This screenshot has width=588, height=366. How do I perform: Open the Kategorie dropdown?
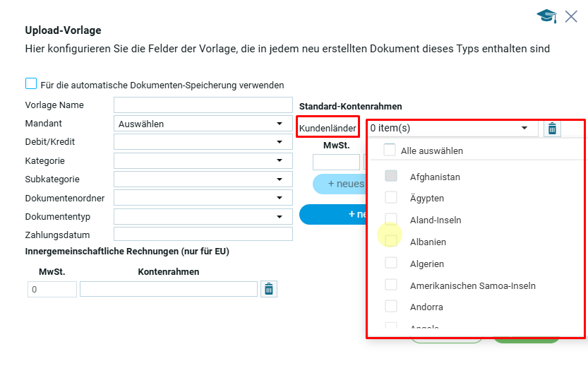(203, 160)
